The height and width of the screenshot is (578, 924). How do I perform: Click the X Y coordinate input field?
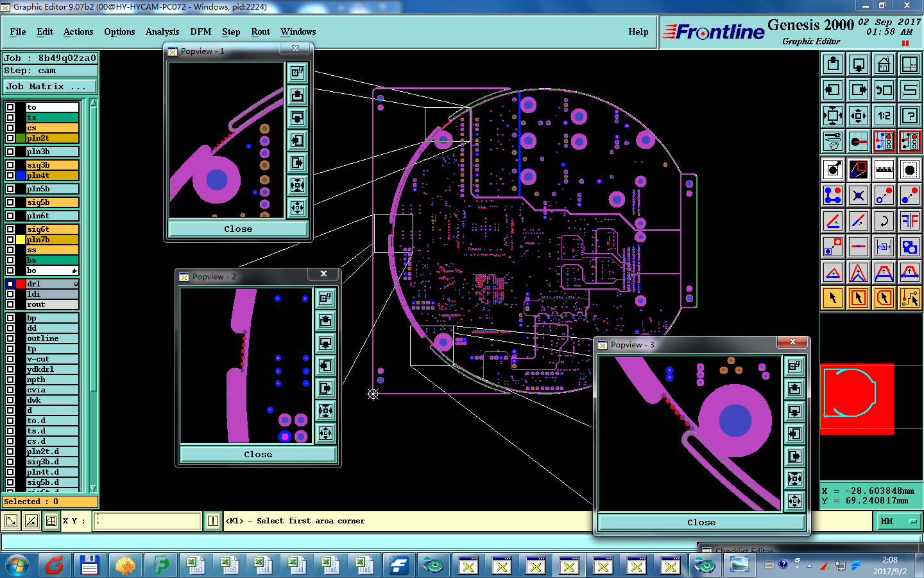148,521
